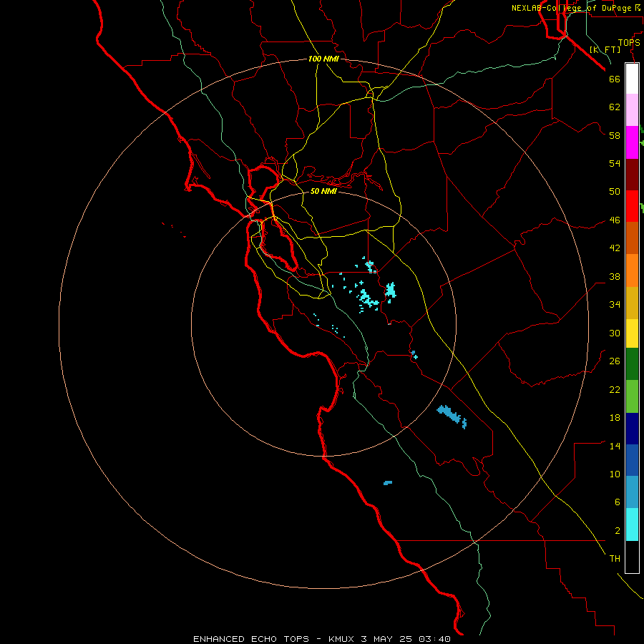Click the white swatch of the tops legend
This screenshot has width=644, height=644.
point(632,79)
